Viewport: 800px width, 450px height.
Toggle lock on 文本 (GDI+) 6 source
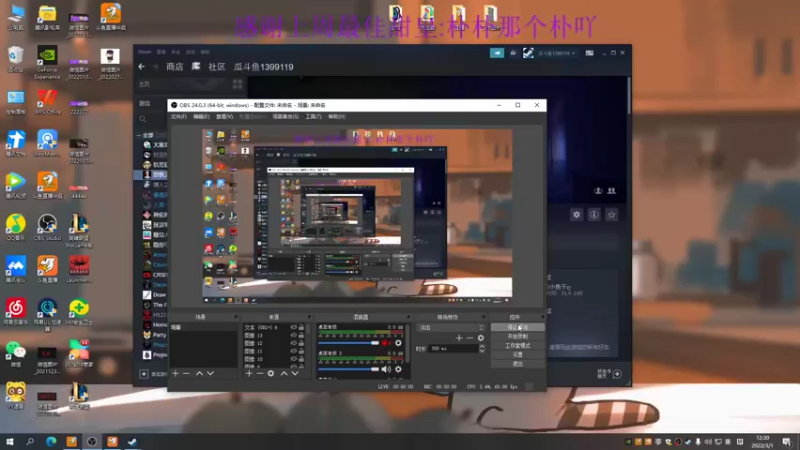(x=301, y=328)
